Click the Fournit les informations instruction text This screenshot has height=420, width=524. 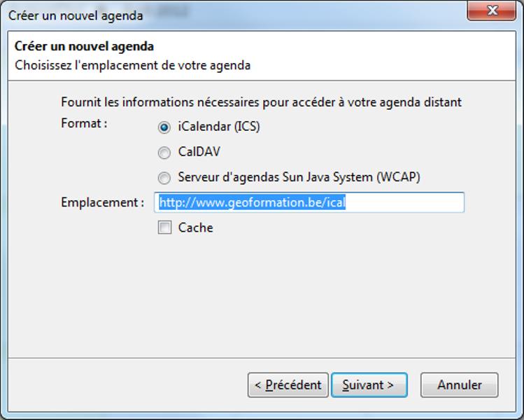[x=262, y=102]
